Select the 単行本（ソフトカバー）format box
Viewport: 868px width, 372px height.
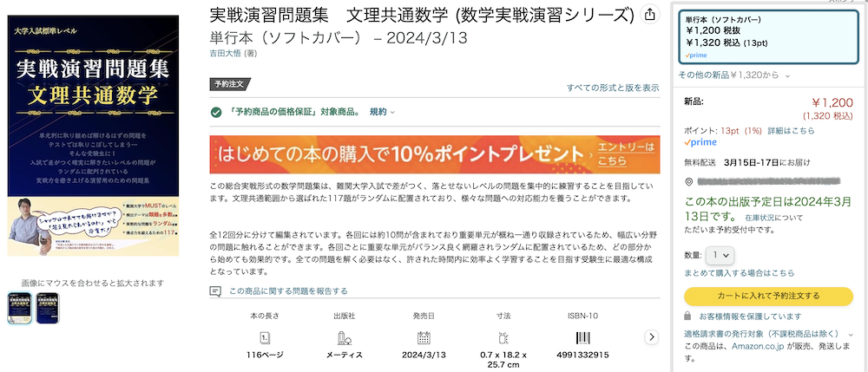769,37
